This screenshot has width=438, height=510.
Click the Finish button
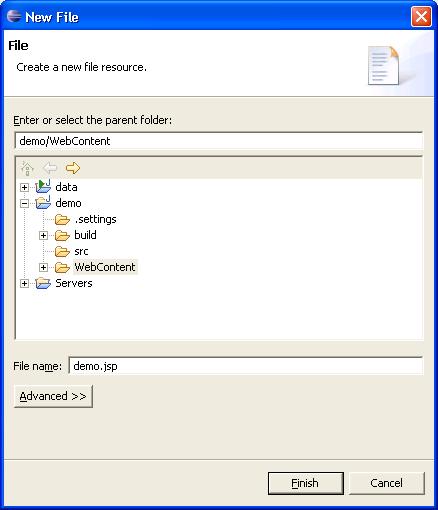(x=306, y=483)
